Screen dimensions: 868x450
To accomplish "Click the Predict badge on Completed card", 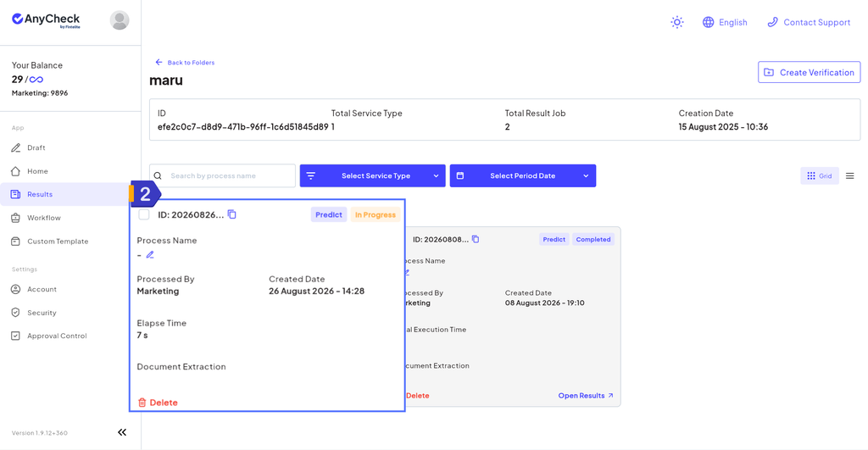I will coord(554,239).
